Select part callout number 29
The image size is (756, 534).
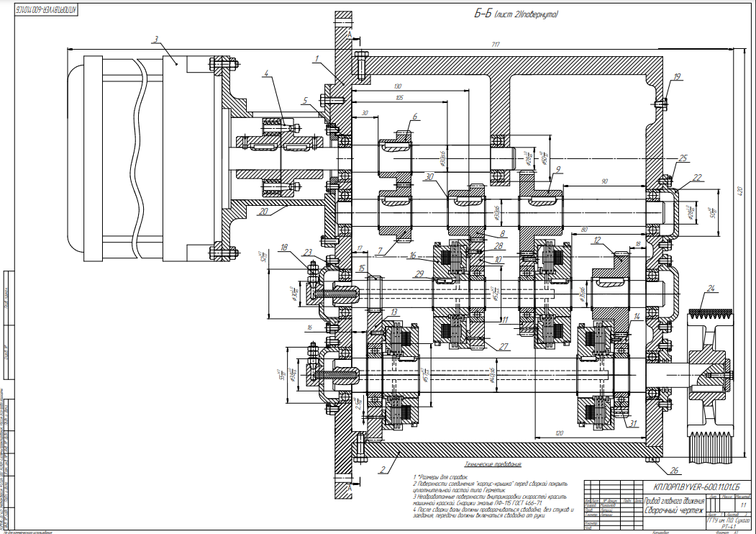pos(419,274)
